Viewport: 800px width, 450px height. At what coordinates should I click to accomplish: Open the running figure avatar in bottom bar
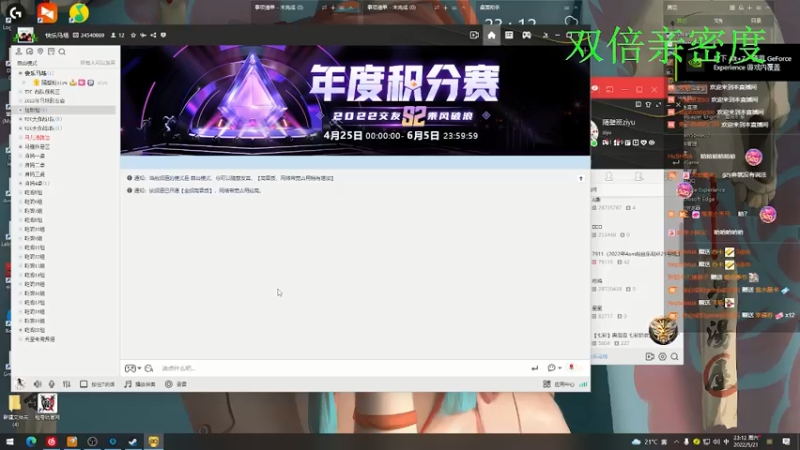[20, 384]
